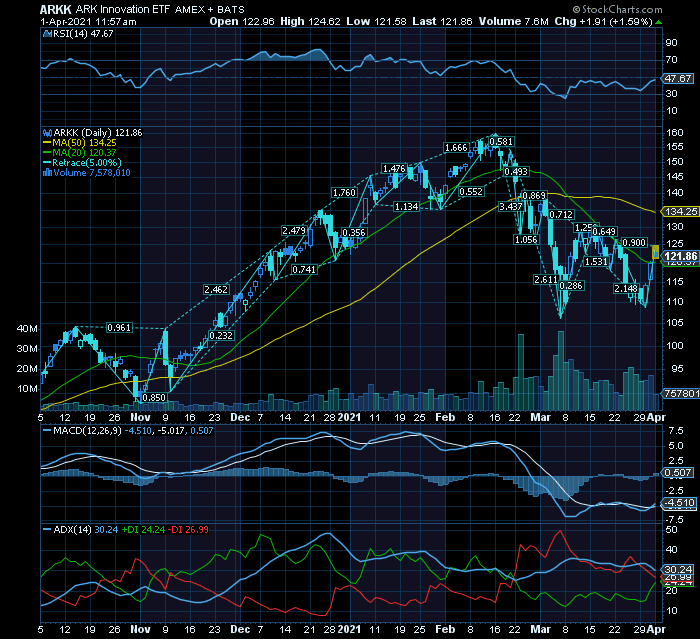The image size is (700, 639).
Task: Click the RSI line icon beside RSI(14)
Action: [x=47, y=33]
